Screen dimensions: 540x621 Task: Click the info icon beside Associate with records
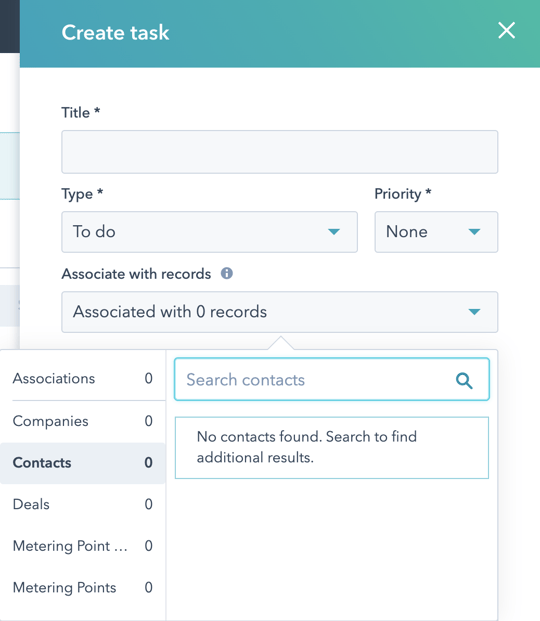click(x=227, y=273)
